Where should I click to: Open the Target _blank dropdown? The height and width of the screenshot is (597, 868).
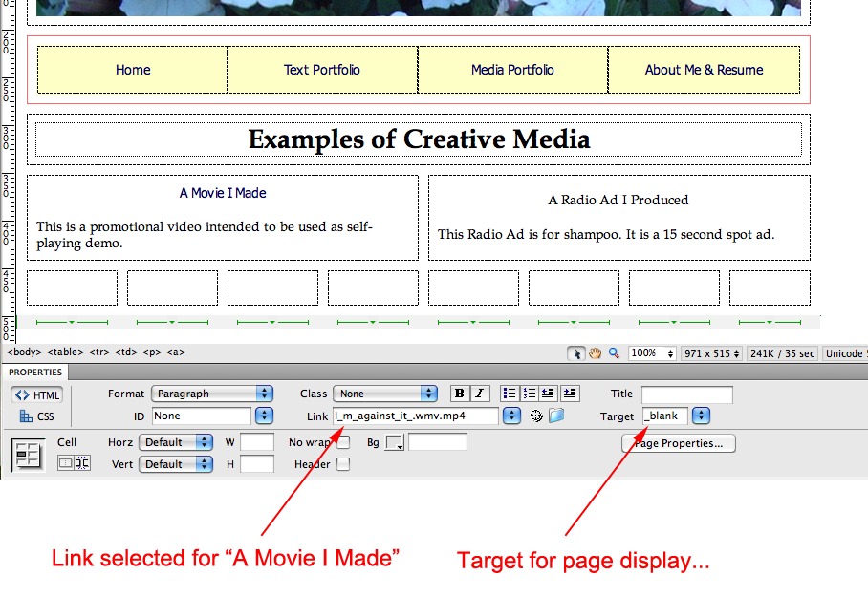coord(702,416)
